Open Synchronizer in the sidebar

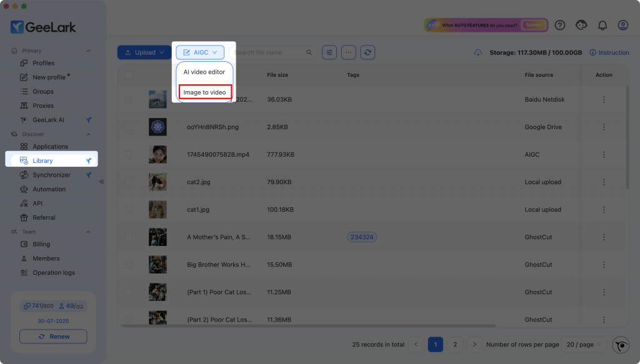[x=51, y=175]
